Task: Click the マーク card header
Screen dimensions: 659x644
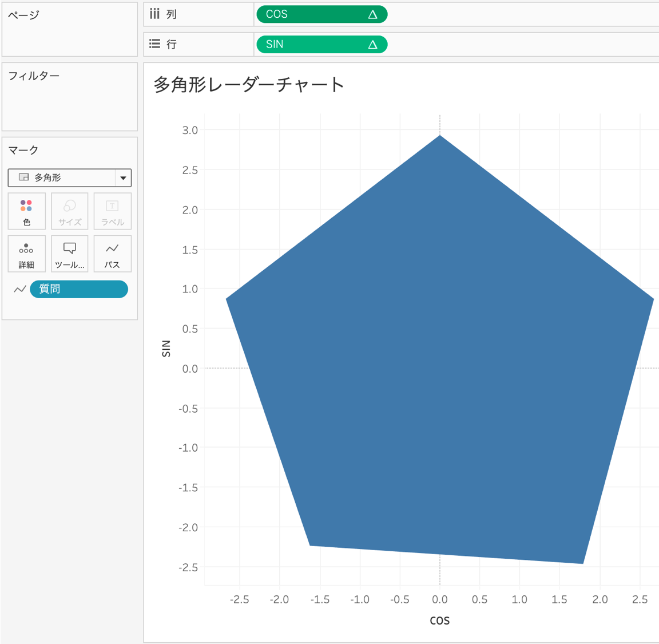Action: [x=23, y=150]
